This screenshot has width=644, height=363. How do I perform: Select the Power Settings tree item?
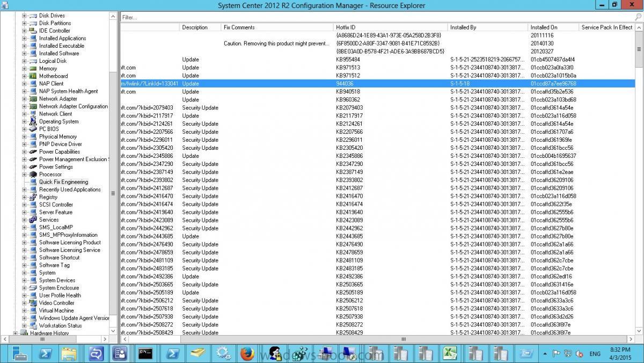click(56, 166)
